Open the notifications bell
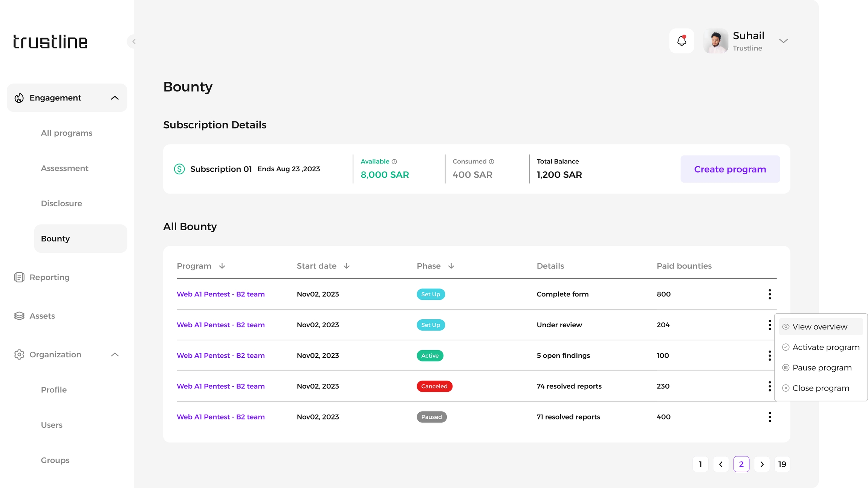 [x=682, y=41]
